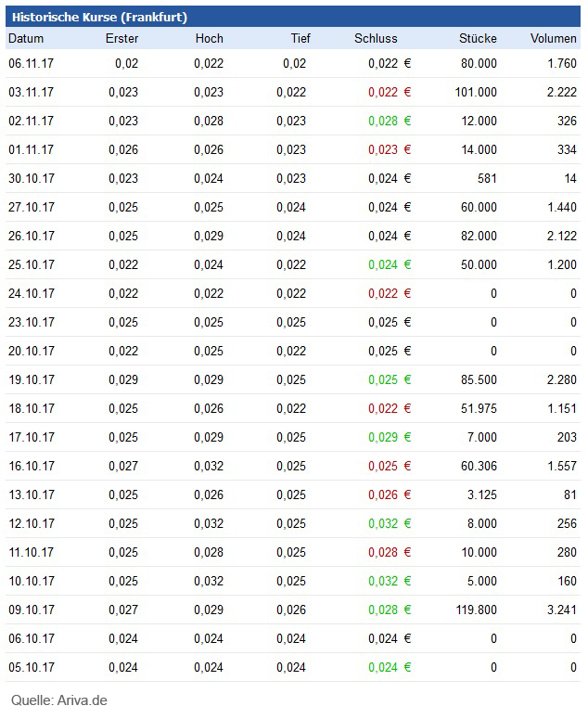Screen dimensions: 588x719
Task: Click the 09.10.17 date cell
Action: click(31, 610)
